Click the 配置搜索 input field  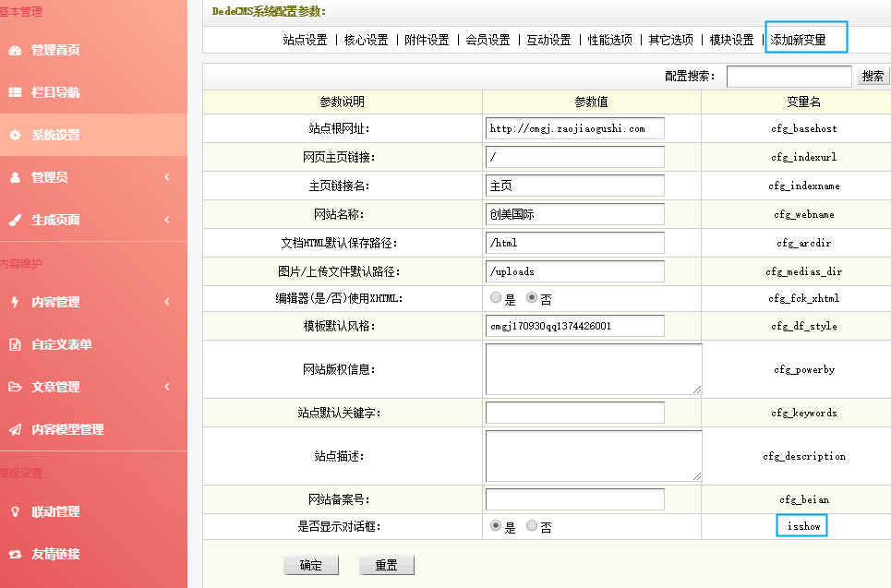pyautogui.click(x=789, y=77)
